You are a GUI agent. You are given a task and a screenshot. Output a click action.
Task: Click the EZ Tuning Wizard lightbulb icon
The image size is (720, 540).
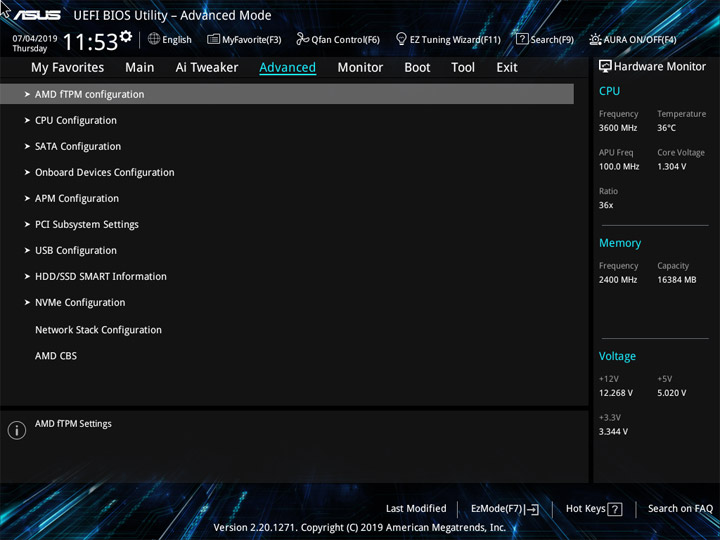click(x=401, y=39)
